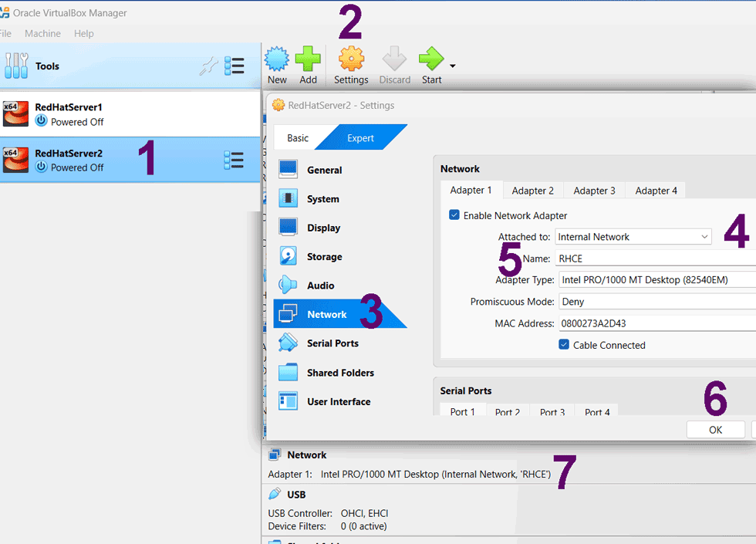This screenshot has width=756, height=544.
Task: Open Display settings category
Action: pyautogui.click(x=340, y=228)
